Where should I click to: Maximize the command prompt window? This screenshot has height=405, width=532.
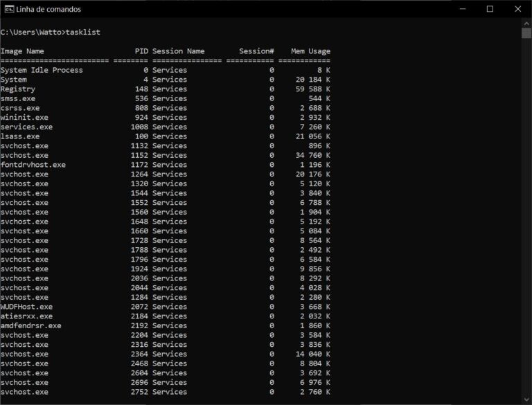(490, 9)
